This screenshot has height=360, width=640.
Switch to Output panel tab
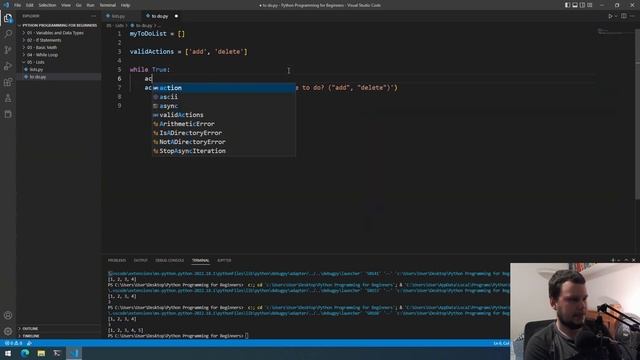[x=140, y=260]
